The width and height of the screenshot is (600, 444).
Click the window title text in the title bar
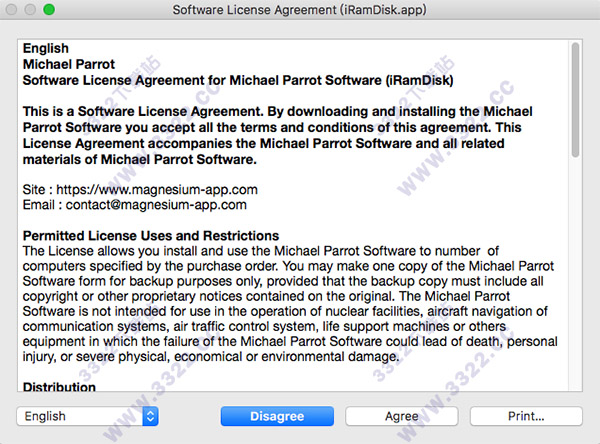299,10
